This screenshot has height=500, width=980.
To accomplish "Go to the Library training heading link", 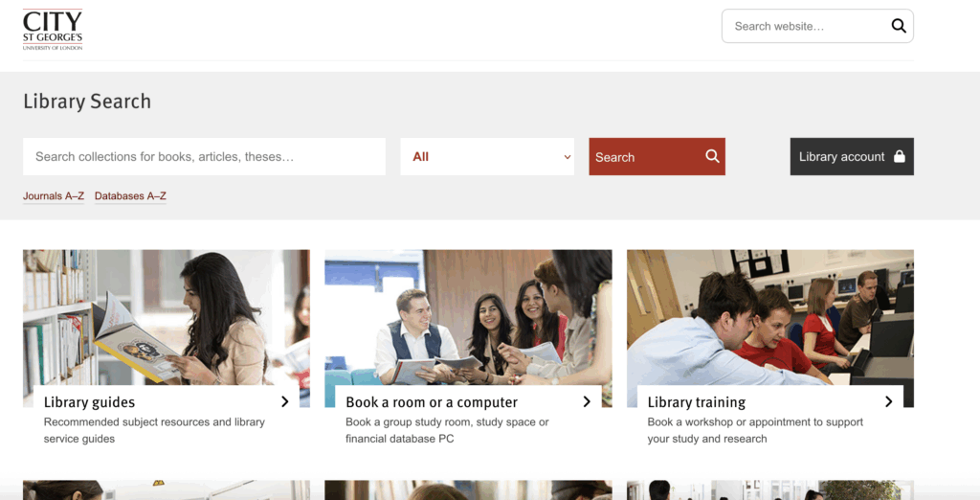I will [x=697, y=402].
